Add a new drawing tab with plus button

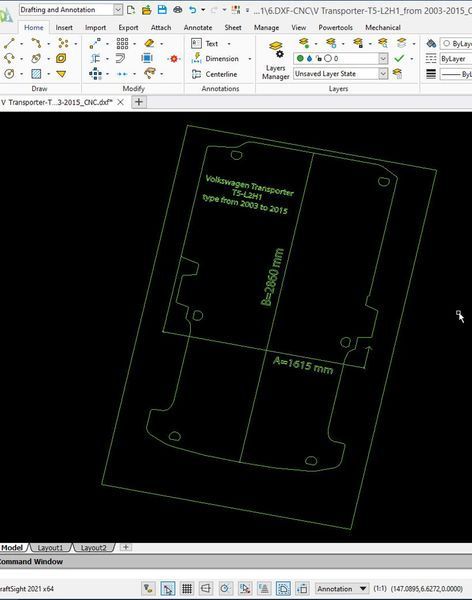[139, 102]
